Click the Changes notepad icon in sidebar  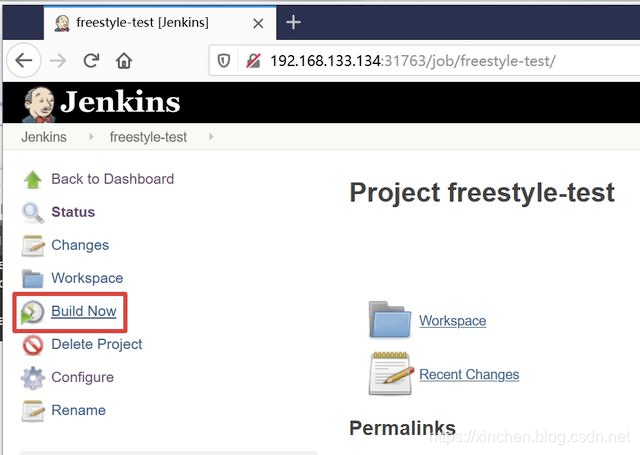coord(33,246)
